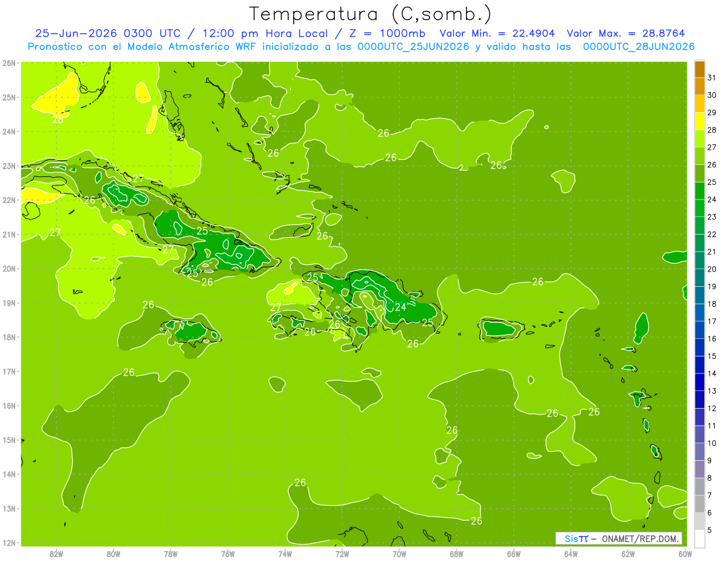This screenshot has height=562, width=728.
Task: Click the teal color bar segment between 19 and 20
Action: coord(699,278)
